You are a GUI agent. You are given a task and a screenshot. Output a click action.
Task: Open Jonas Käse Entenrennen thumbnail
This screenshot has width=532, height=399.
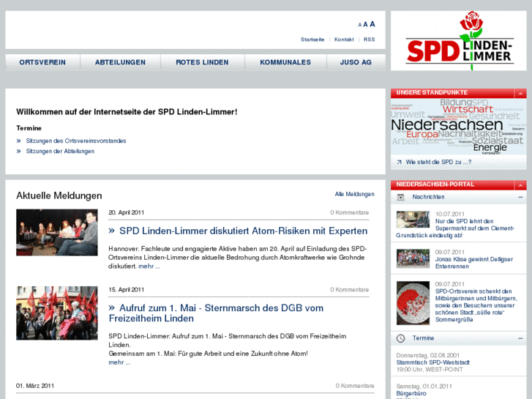tap(413, 258)
